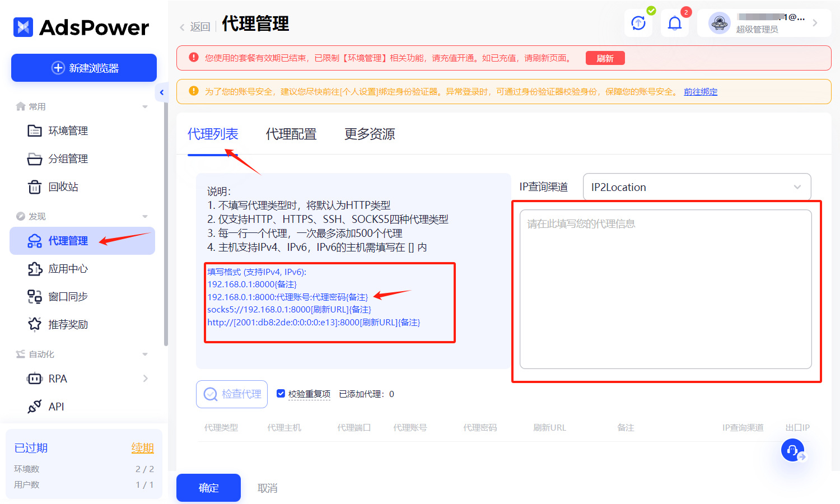Click the 代理类型 column header

tap(221, 427)
